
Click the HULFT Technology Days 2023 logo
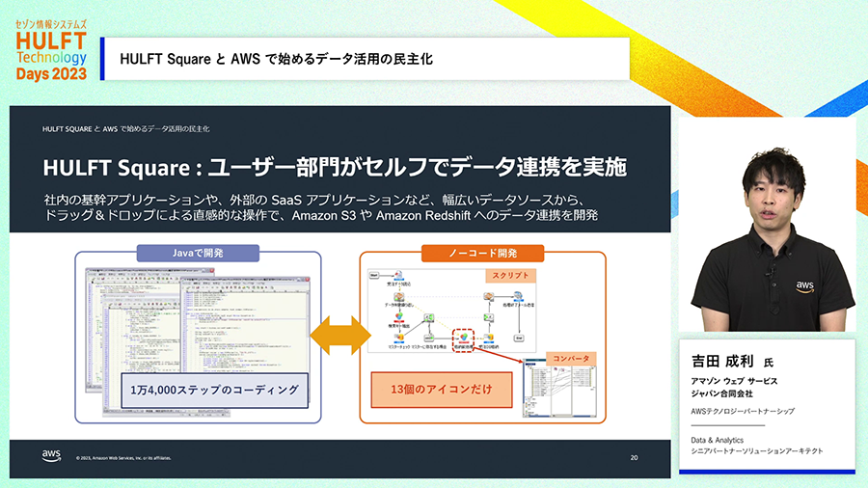pos(51,49)
